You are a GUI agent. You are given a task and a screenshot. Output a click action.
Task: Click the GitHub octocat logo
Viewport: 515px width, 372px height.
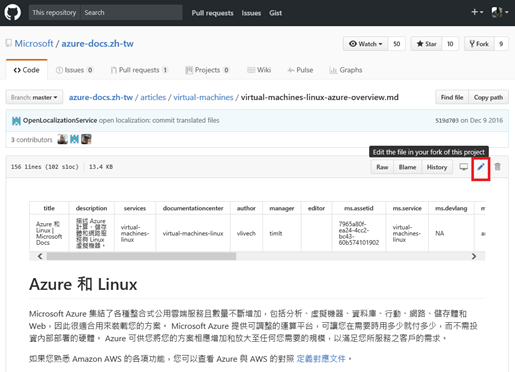pyautogui.click(x=13, y=13)
